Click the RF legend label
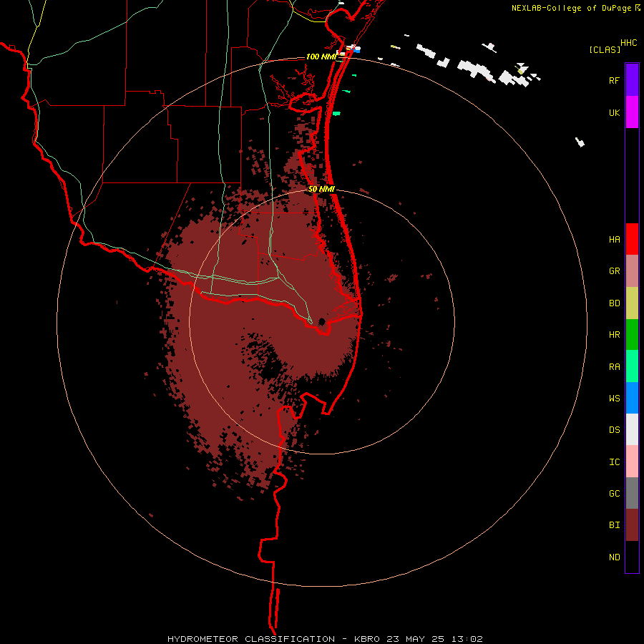The height and width of the screenshot is (644, 644). tap(615, 80)
